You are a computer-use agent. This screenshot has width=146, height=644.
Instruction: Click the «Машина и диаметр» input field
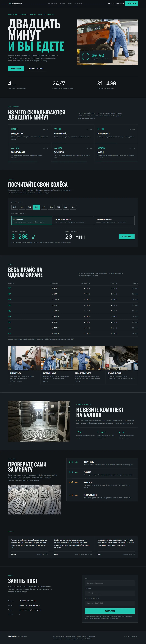110,603
